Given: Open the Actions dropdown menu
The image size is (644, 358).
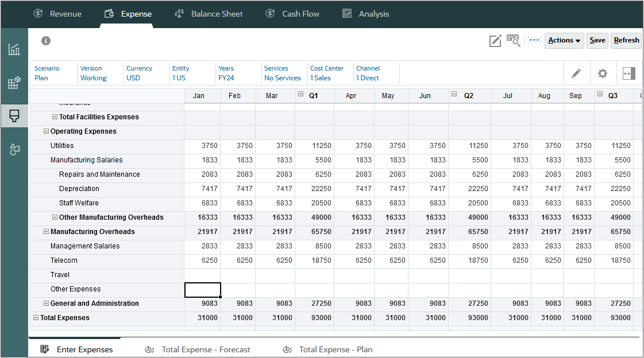Looking at the screenshot, I should point(564,40).
